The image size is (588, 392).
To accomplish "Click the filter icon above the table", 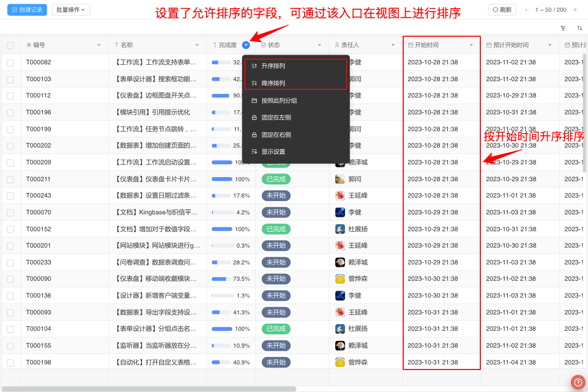I will click(x=563, y=28).
